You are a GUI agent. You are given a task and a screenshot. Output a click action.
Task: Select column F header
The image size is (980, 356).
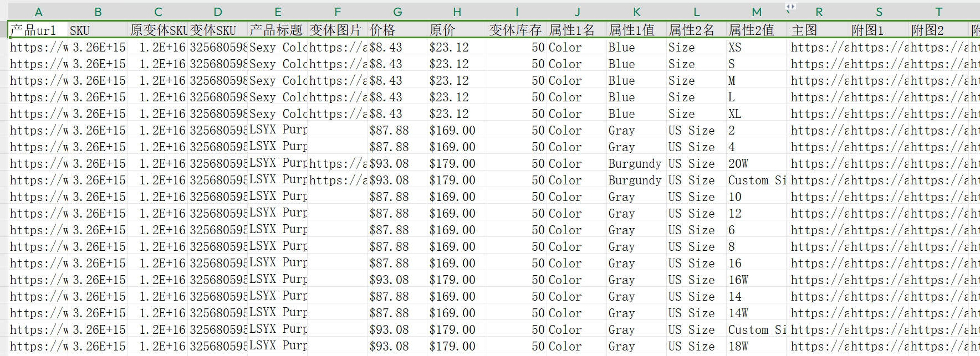[x=338, y=12]
